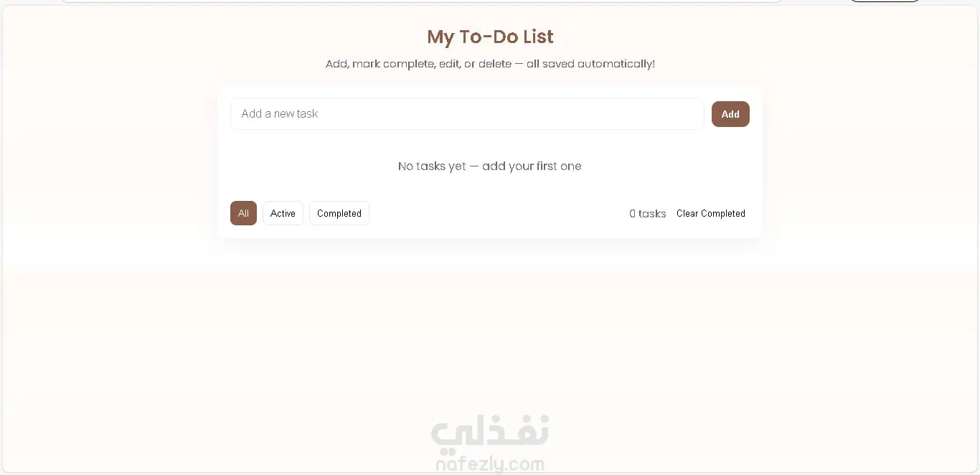Switch to the Active filter tab
980x475 pixels.
283,213
